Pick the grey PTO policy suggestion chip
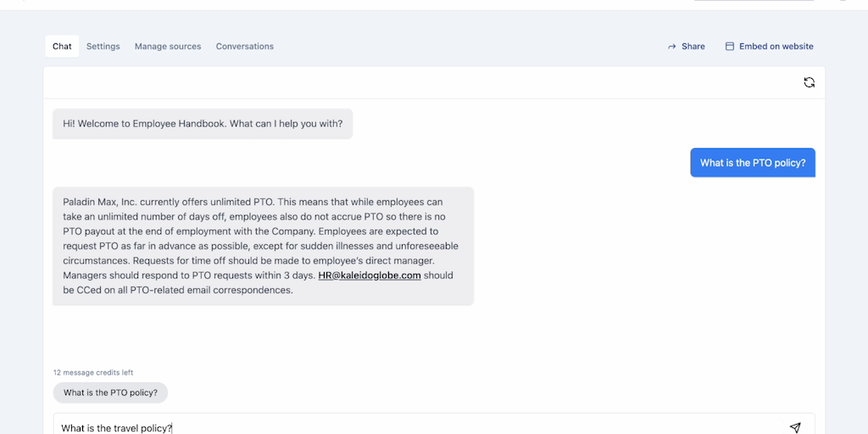The image size is (868, 434). tap(110, 392)
